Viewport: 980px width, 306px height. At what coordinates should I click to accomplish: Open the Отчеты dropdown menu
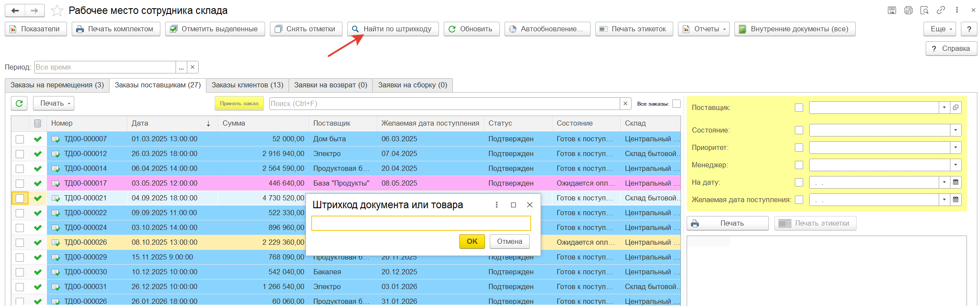(704, 29)
